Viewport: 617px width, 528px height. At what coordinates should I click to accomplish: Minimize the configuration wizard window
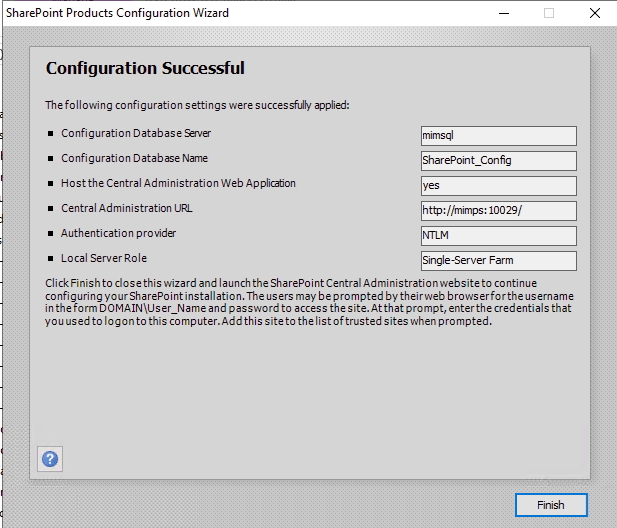[x=504, y=13]
